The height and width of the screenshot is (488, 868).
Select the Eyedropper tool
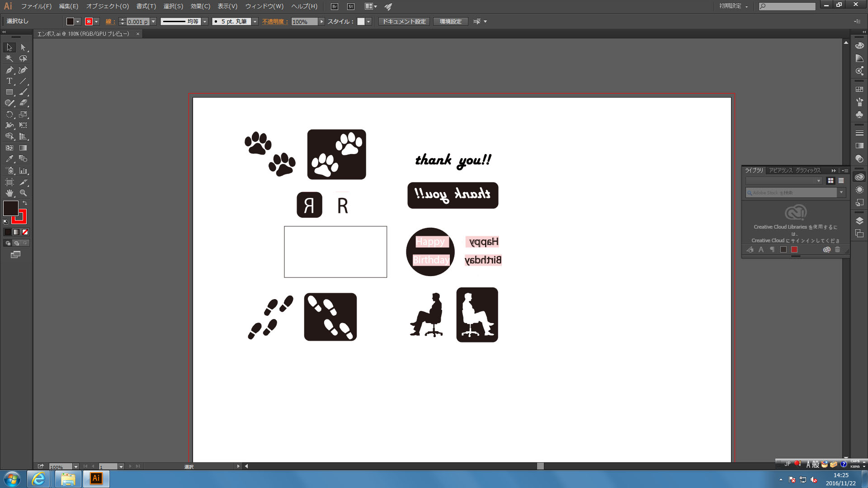click(x=9, y=159)
